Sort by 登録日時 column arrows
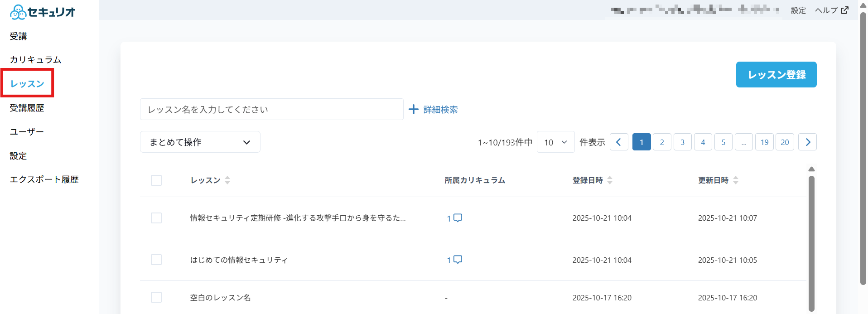 click(610, 180)
